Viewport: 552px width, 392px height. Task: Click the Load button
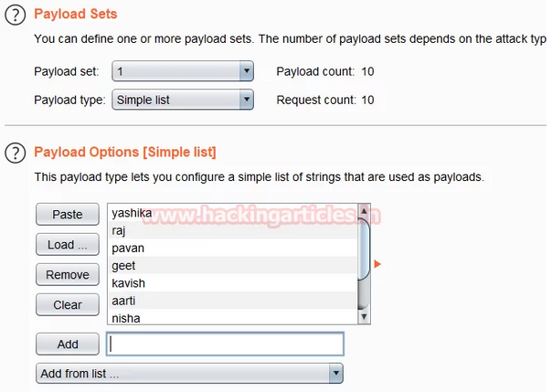point(67,245)
